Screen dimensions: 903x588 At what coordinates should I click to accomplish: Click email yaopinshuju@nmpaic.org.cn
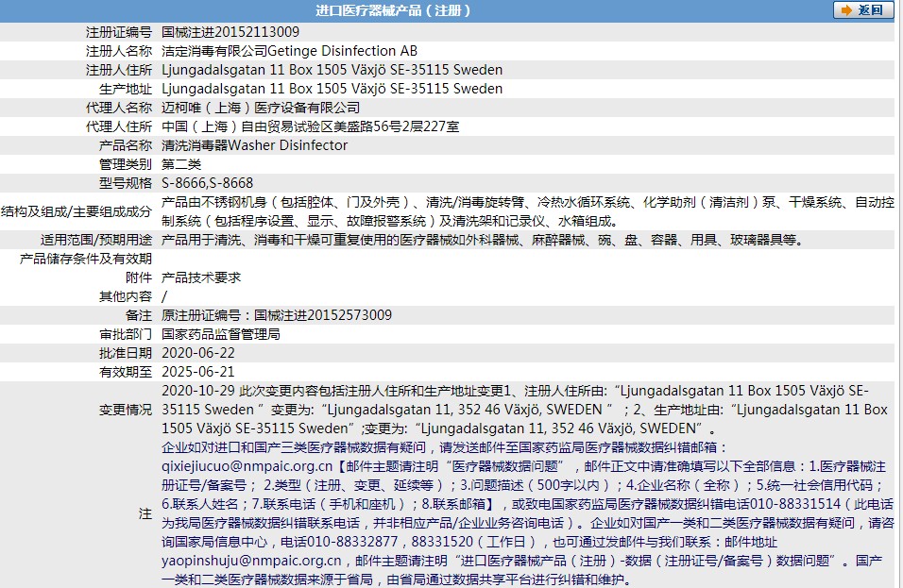coord(251,561)
